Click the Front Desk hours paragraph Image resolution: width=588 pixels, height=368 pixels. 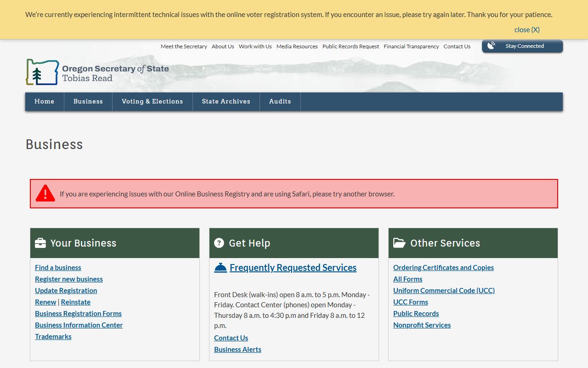[292, 310]
